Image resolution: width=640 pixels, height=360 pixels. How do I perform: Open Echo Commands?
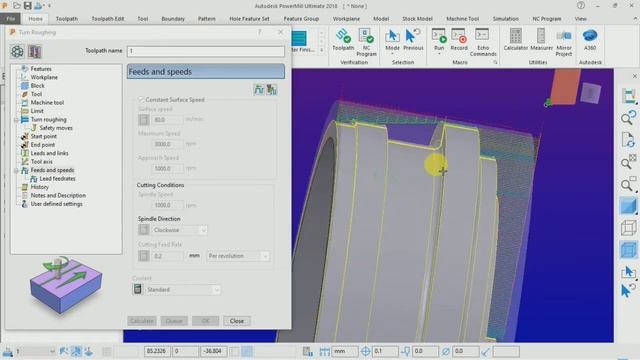point(482,36)
